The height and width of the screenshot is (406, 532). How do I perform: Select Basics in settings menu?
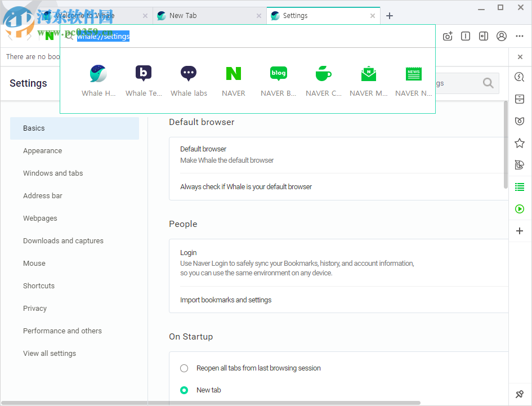coord(74,128)
